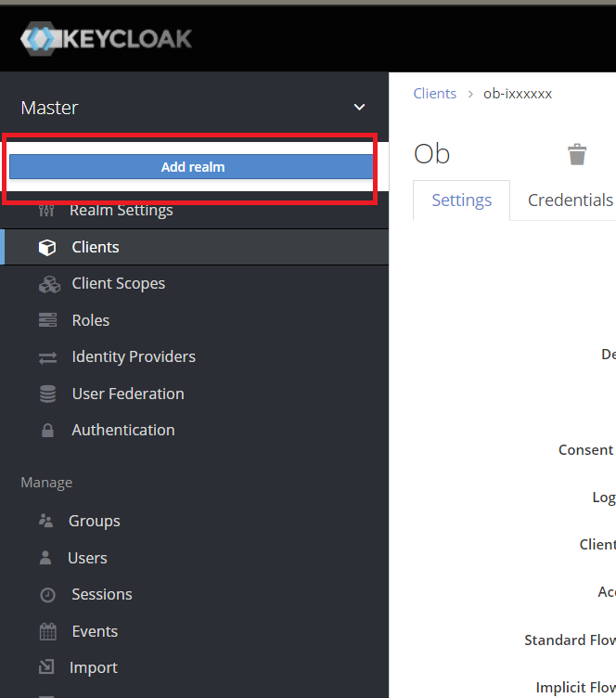This screenshot has width=616, height=698.
Task: Switch to the Settings tab
Action: pyautogui.click(x=461, y=200)
